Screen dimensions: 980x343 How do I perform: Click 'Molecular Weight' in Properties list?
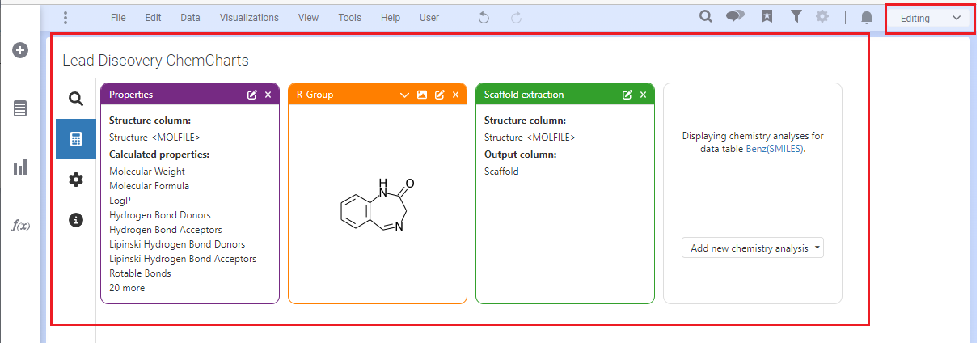(147, 171)
